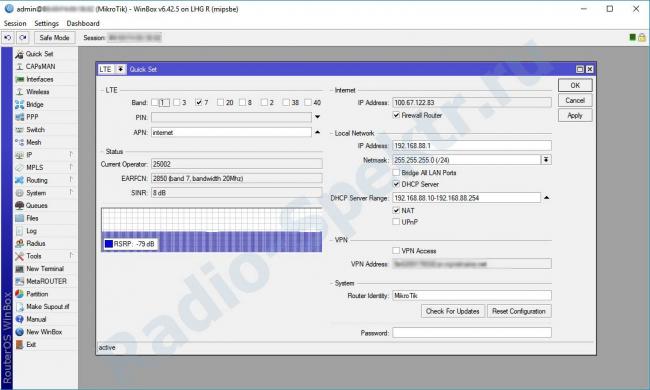Enable the VPN Access checkbox
The image size is (650, 390).
pos(396,251)
